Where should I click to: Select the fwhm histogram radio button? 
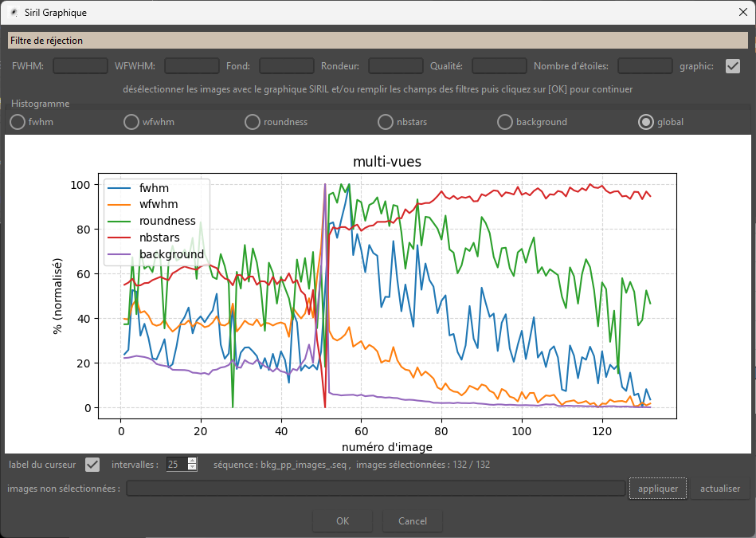(18, 122)
